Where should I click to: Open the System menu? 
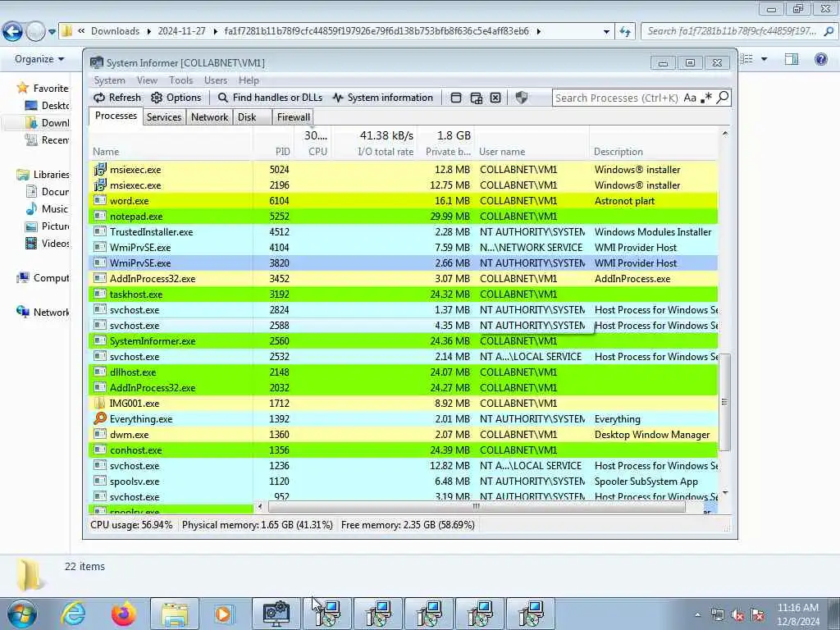pos(109,80)
